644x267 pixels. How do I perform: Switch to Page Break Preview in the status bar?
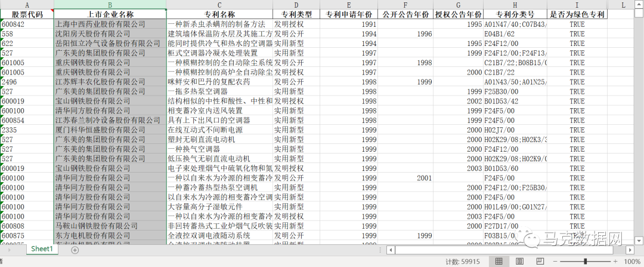tap(540, 261)
